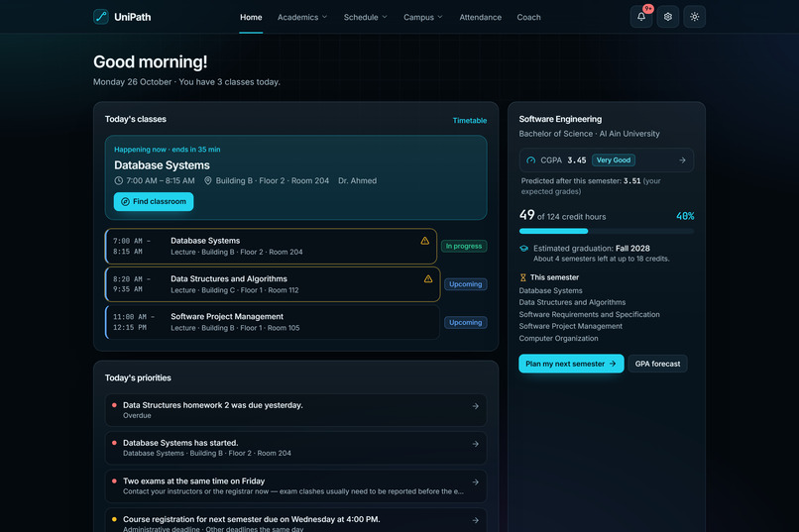Click the Good morning! heading
Screen dimensions: 799x532
pos(151,62)
